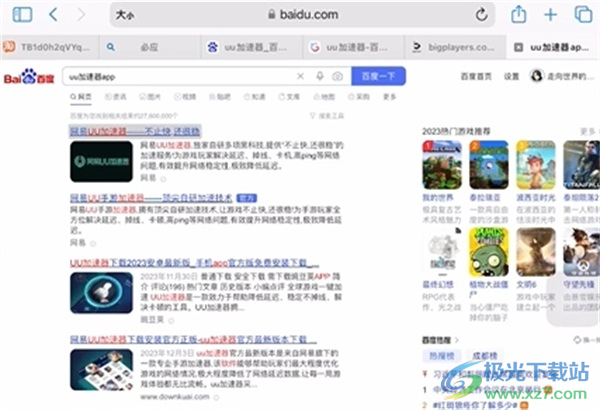Switch to the 必应 tab
The width and height of the screenshot is (600, 410).
(x=148, y=46)
